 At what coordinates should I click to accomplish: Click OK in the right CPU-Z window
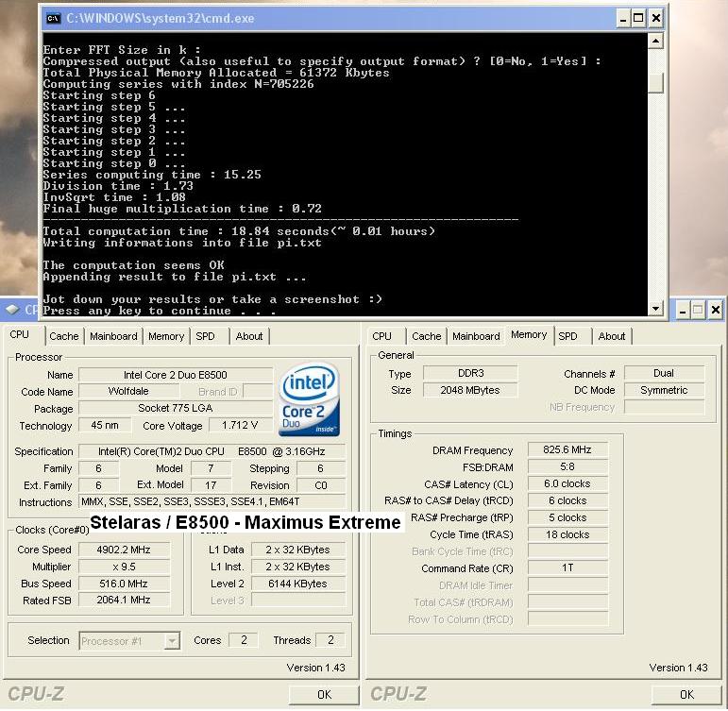click(686, 695)
